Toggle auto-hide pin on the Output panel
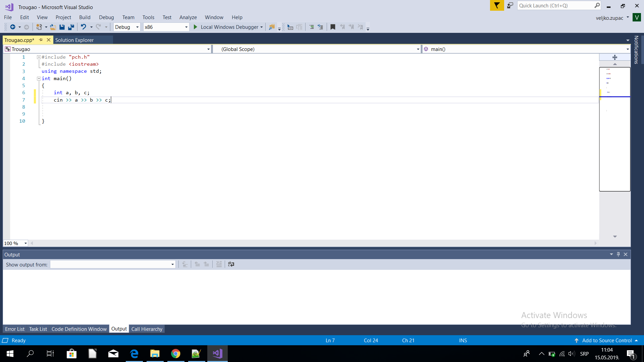Viewport: 644px width, 362px height. (x=618, y=254)
